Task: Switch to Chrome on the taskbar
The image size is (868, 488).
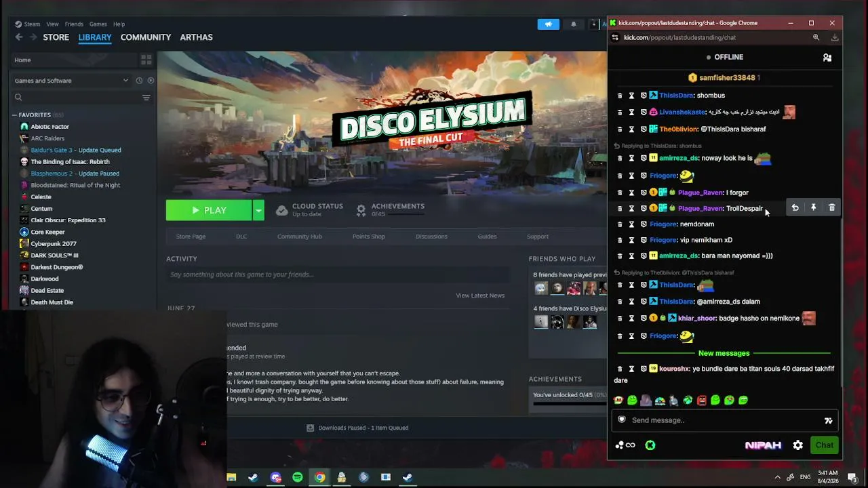Action: coord(320,477)
